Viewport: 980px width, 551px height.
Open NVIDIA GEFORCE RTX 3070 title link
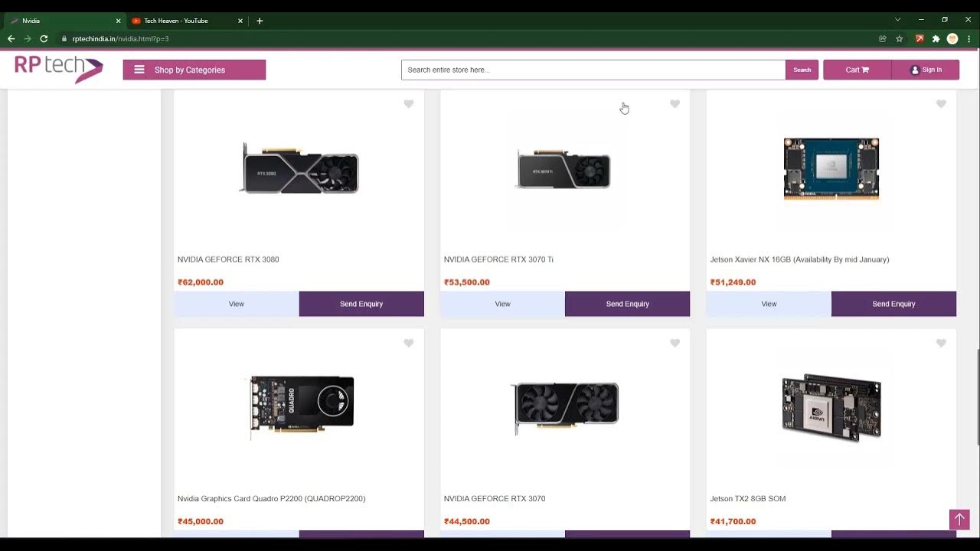coord(495,499)
